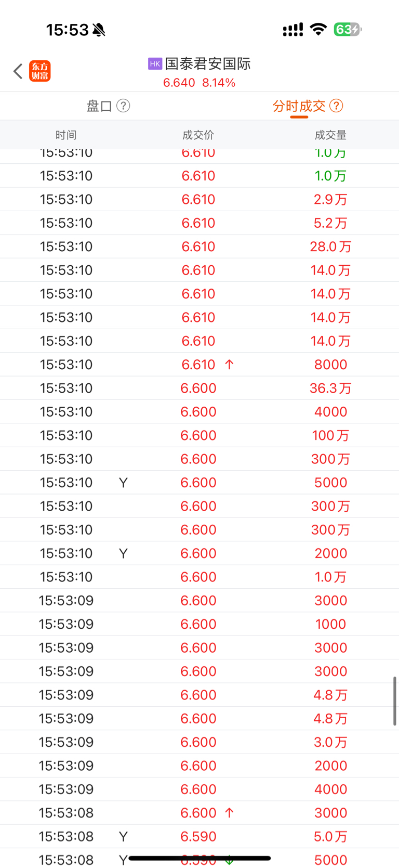Open the 东方财富 orange logo icon

pyautogui.click(x=40, y=71)
